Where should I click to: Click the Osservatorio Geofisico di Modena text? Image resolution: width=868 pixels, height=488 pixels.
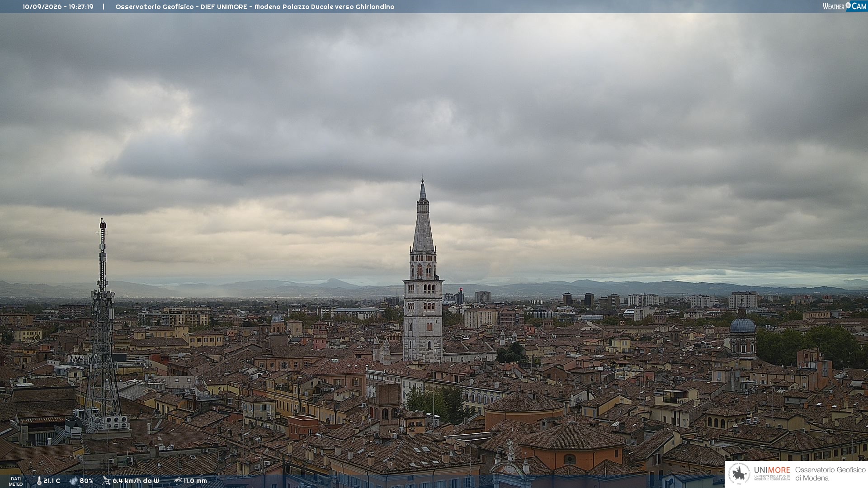(x=830, y=474)
